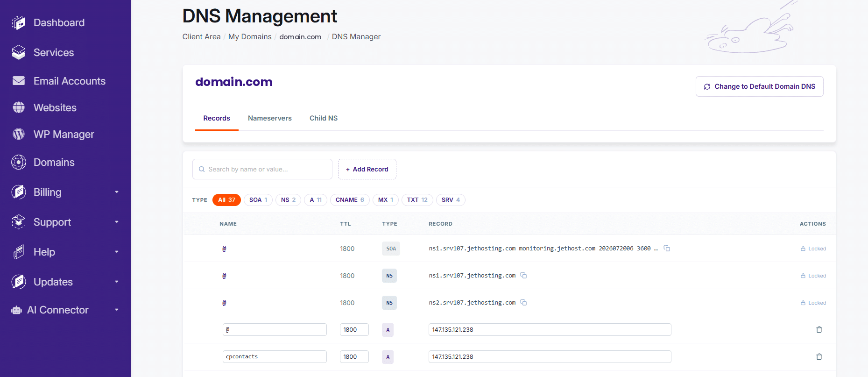The width and height of the screenshot is (868, 377).
Task: Open the Email Accounts menu item
Action: pos(70,81)
